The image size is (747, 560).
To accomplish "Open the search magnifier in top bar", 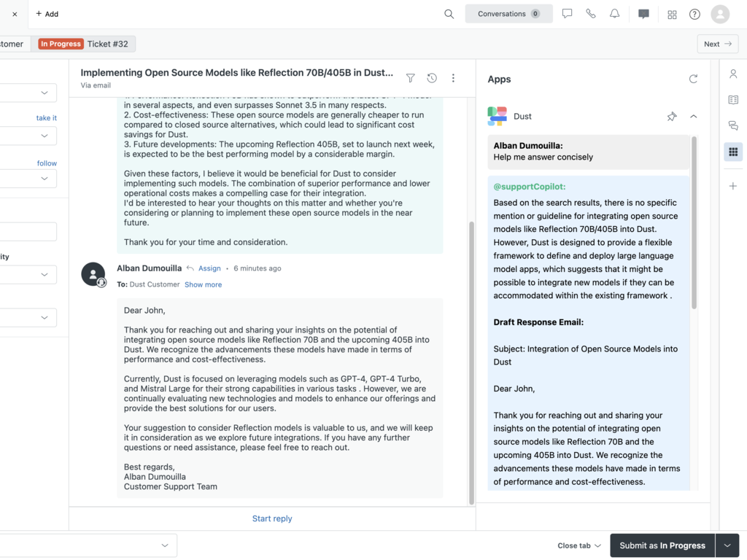I will 449,14.
